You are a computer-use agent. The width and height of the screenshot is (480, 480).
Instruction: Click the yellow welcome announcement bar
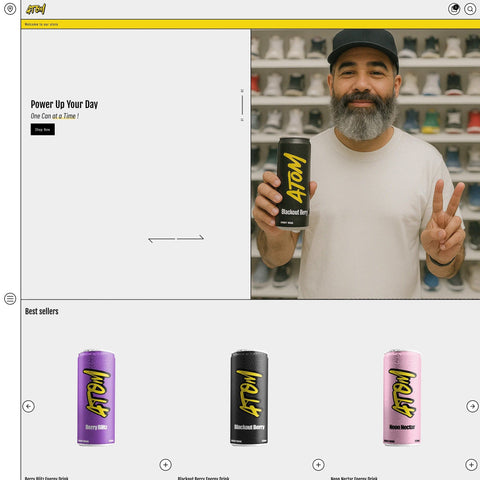click(250, 24)
